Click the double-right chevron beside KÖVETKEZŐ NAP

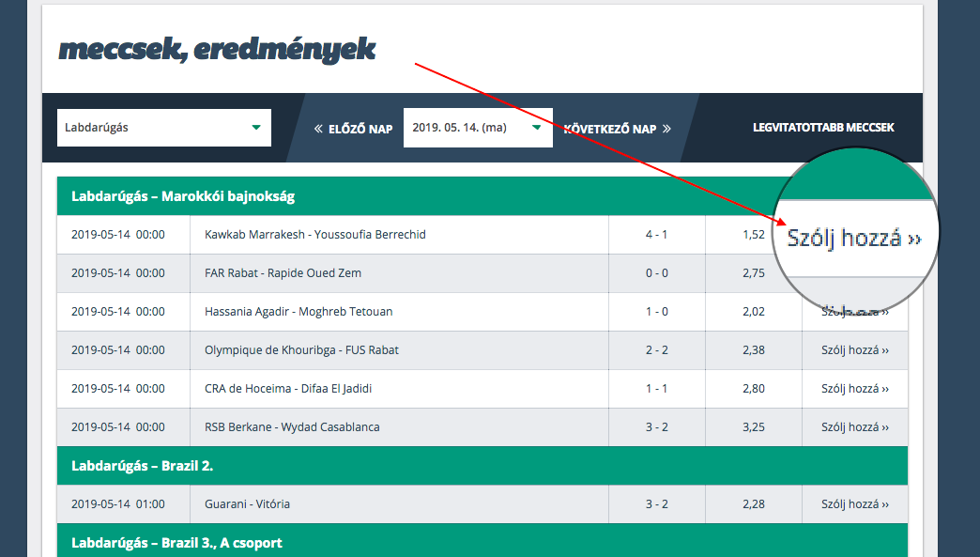(x=666, y=129)
